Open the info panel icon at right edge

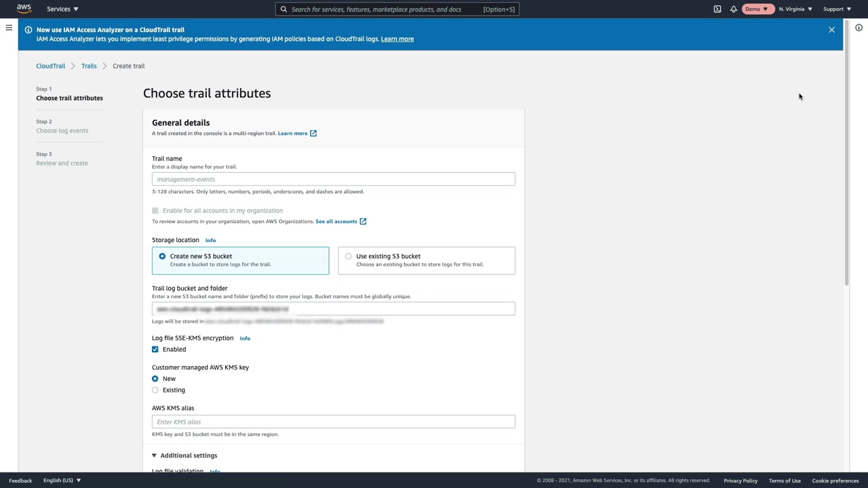click(859, 28)
